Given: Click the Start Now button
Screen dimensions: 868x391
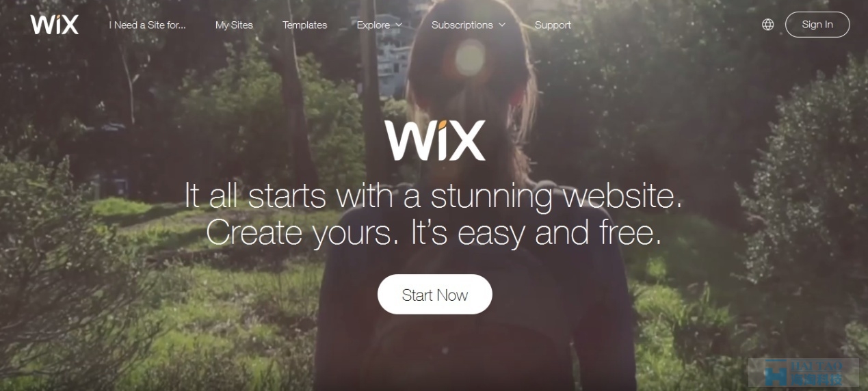Looking at the screenshot, I should pos(435,295).
